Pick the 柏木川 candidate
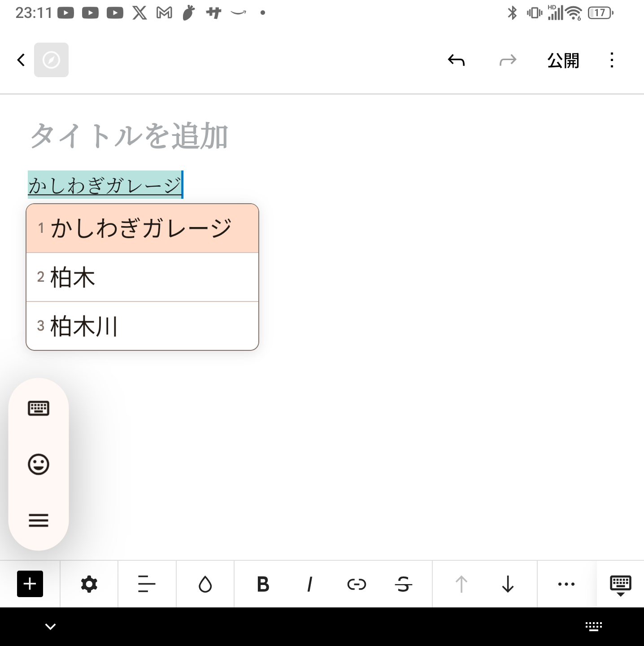644x646 pixels. [x=142, y=326]
